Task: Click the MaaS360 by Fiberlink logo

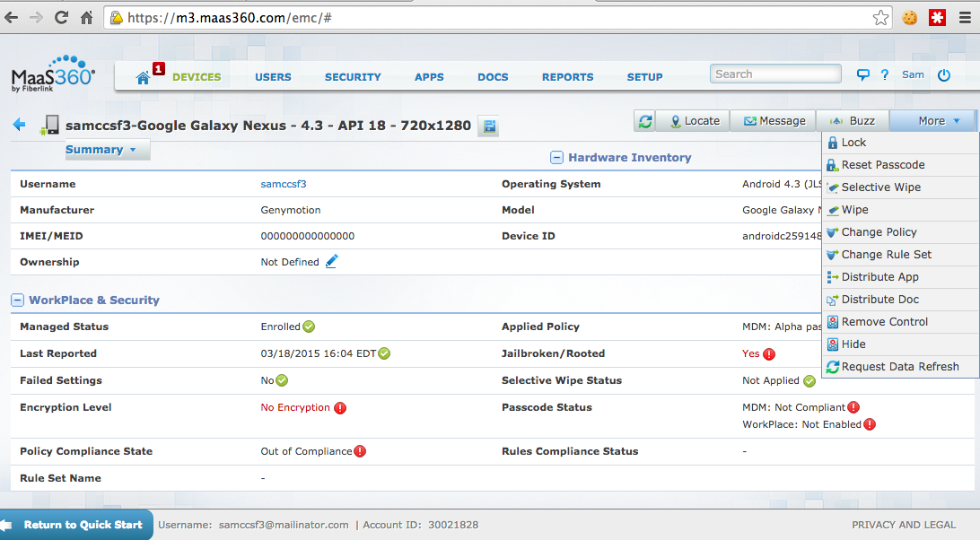Action: pos(52,74)
